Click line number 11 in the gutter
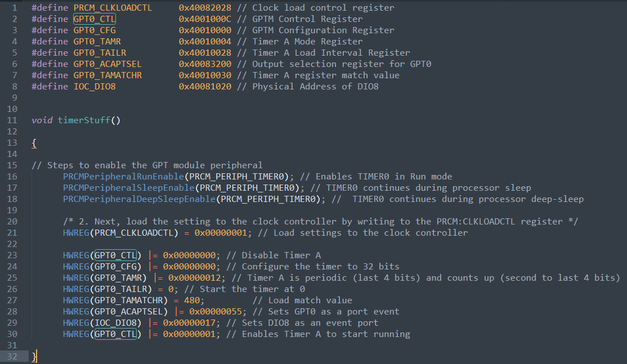Viewport: 627px width, 364px height. [x=12, y=120]
